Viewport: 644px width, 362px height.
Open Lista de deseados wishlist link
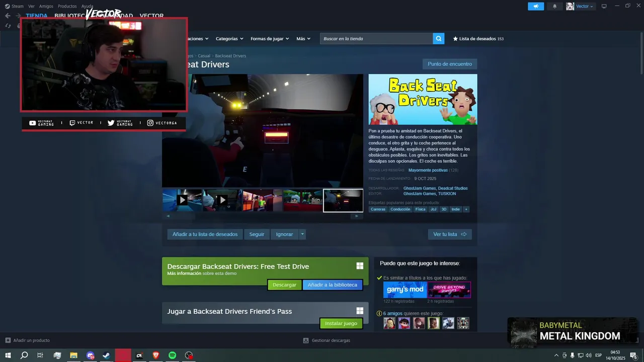[478, 39]
